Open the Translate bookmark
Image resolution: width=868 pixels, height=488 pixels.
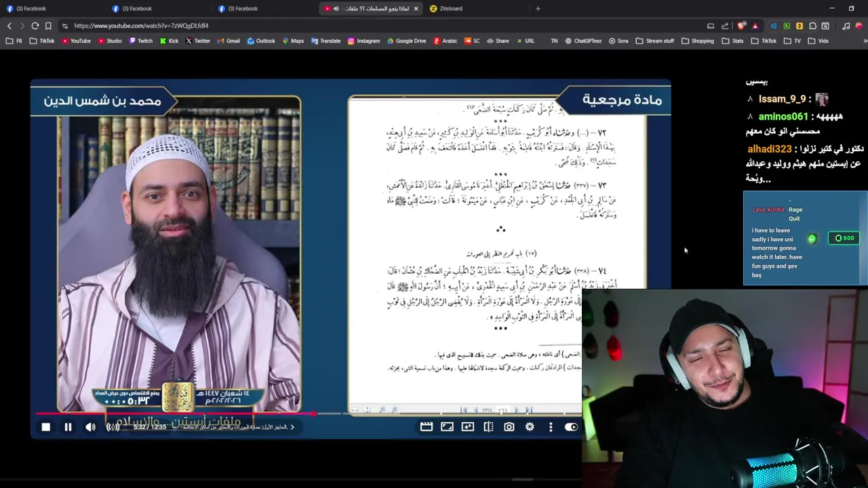click(326, 41)
